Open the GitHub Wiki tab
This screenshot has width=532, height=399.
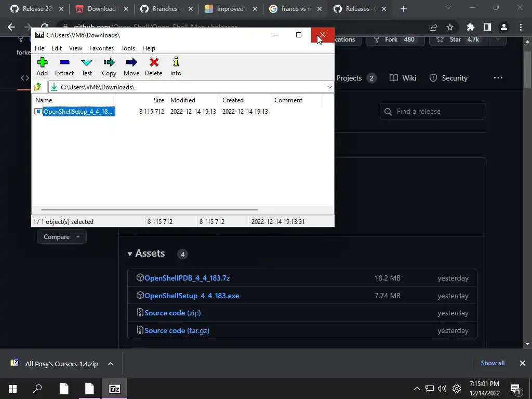[403, 78]
